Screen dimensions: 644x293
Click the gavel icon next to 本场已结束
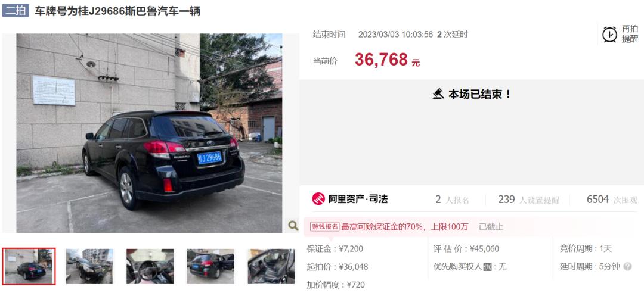[x=438, y=94]
